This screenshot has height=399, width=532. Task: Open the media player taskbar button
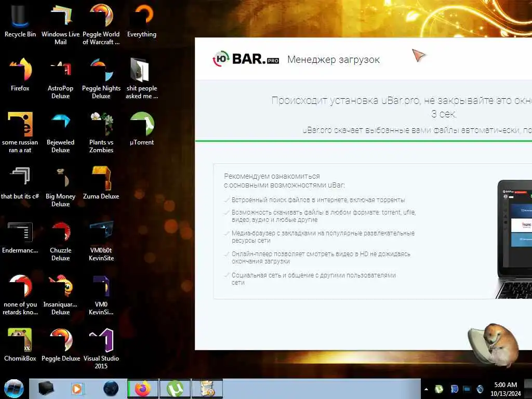77,389
